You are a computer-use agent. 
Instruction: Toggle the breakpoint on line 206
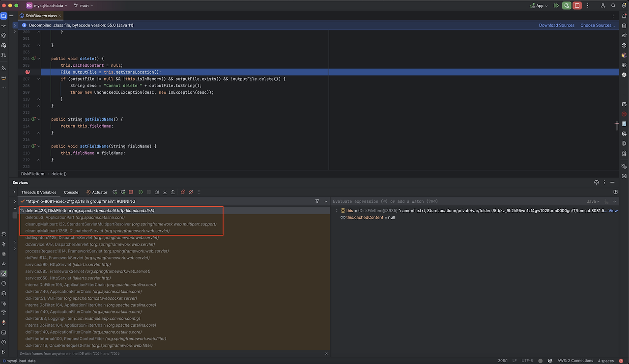tap(28, 72)
